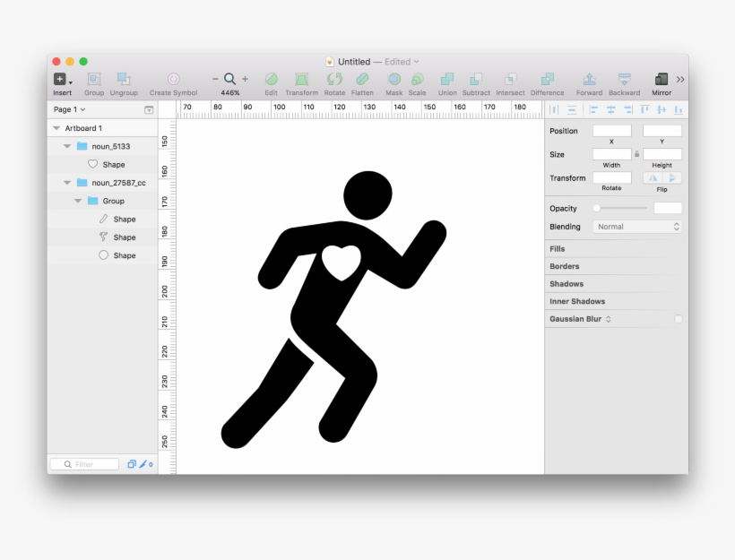Select the Mask icon in the toolbar
Screen dimensions: 735x560
(x=393, y=79)
